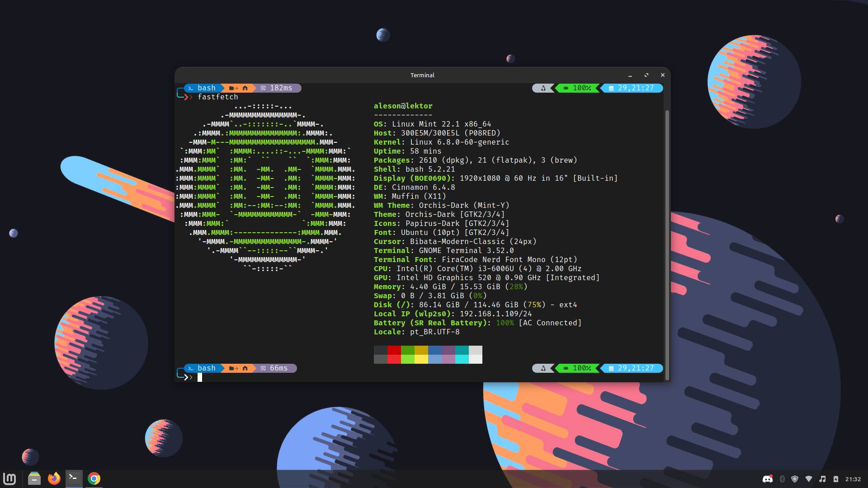The height and width of the screenshot is (488, 868).
Task: Click the Icons Papirus-Dark line
Action: [442, 224]
